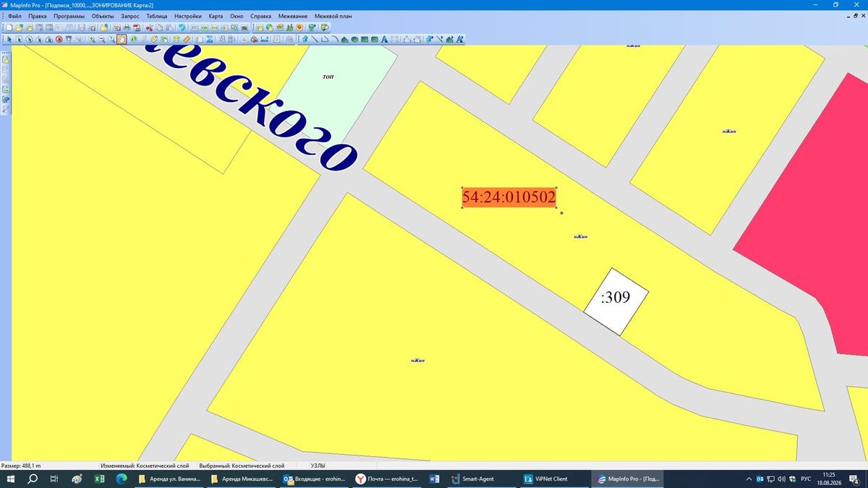Open the Таблица menu
The height and width of the screenshot is (488, 868).
pos(156,16)
